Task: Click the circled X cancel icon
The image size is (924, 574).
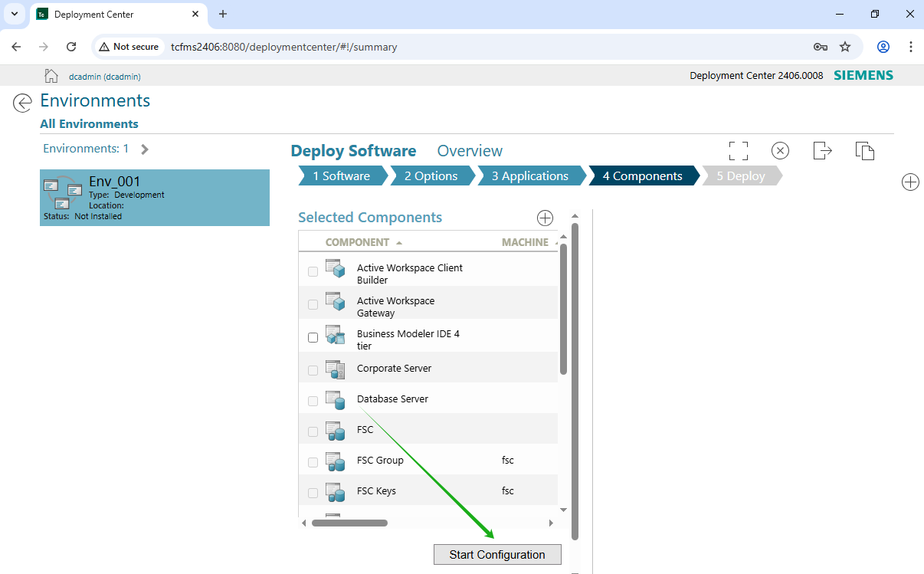Action: click(x=780, y=150)
